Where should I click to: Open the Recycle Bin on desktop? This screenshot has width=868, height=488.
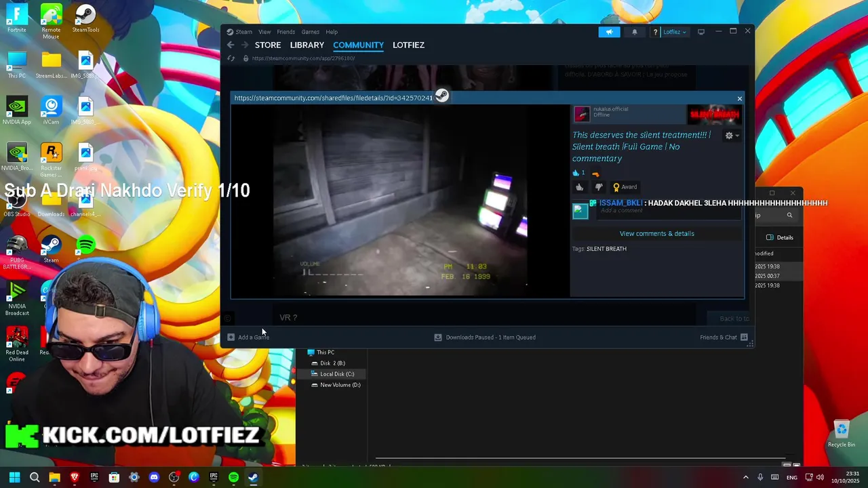pos(841,434)
